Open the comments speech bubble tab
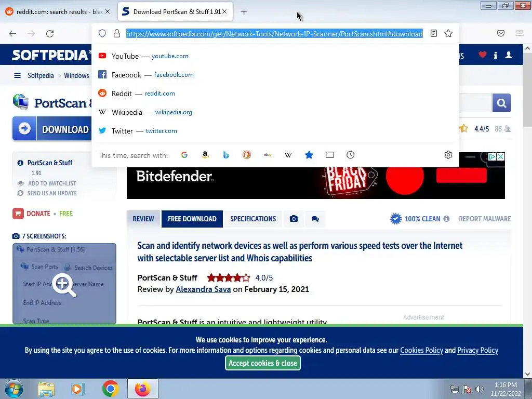 coord(315,219)
